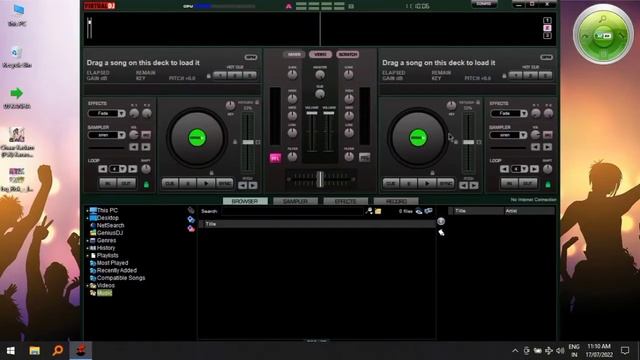Nudge the right deck pitch bend up
640x360 pixels.
pos(474,186)
